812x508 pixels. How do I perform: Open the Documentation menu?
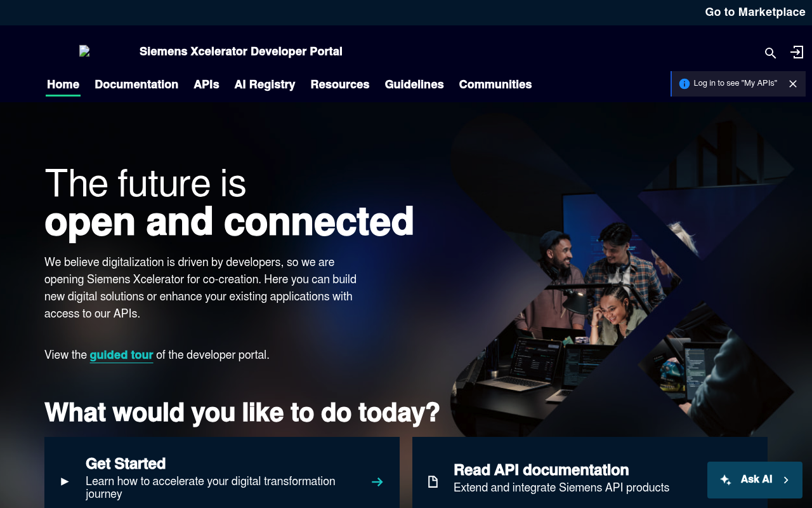click(x=136, y=84)
